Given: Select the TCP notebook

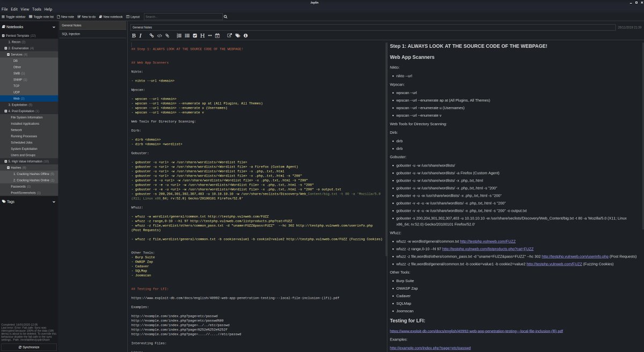Looking at the screenshot, I should click(29, 86).
